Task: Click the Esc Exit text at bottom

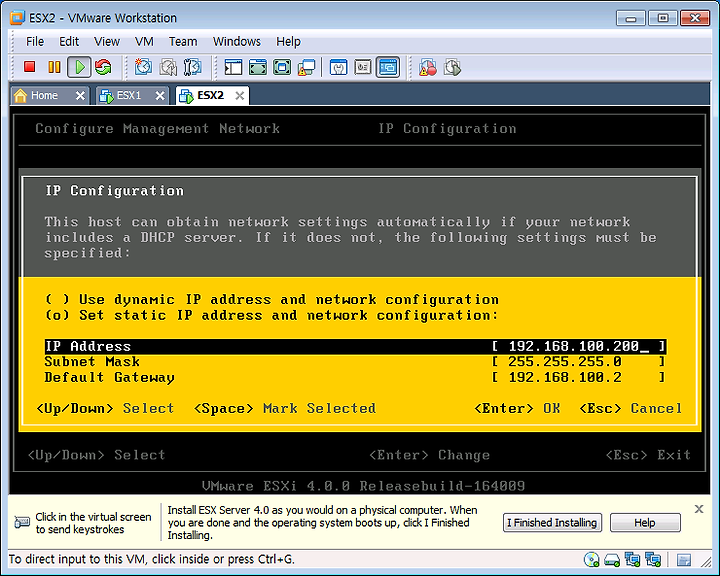Action: coord(648,455)
